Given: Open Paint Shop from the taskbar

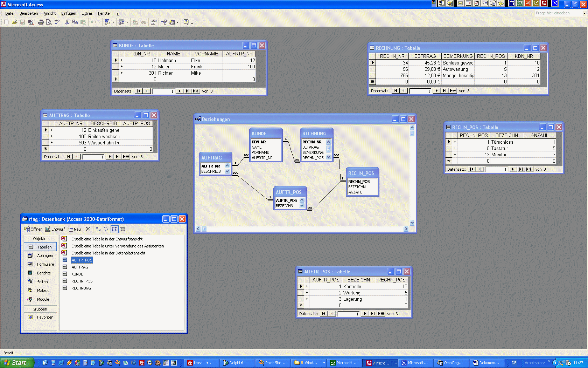Looking at the screenshot, I should point(273,363).
